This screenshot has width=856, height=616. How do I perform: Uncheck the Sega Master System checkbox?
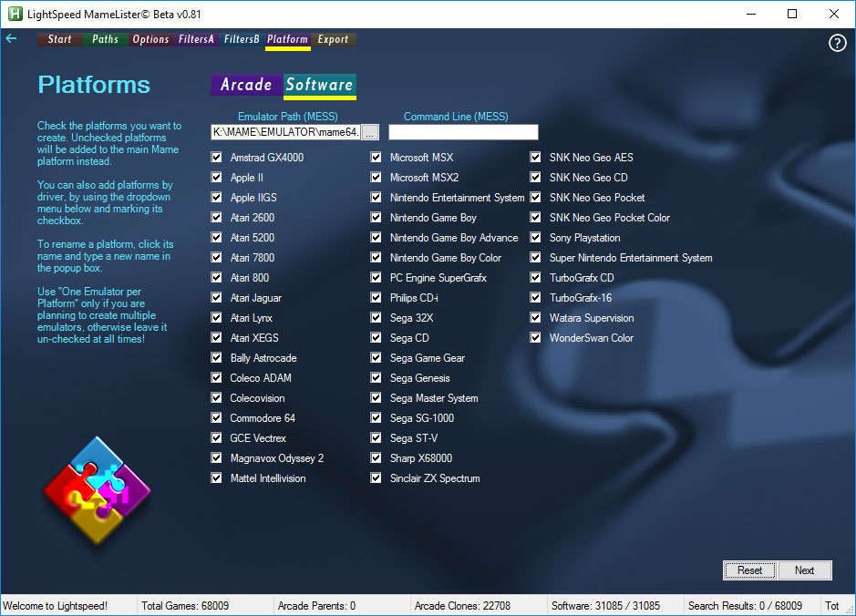tap(376, 397)
